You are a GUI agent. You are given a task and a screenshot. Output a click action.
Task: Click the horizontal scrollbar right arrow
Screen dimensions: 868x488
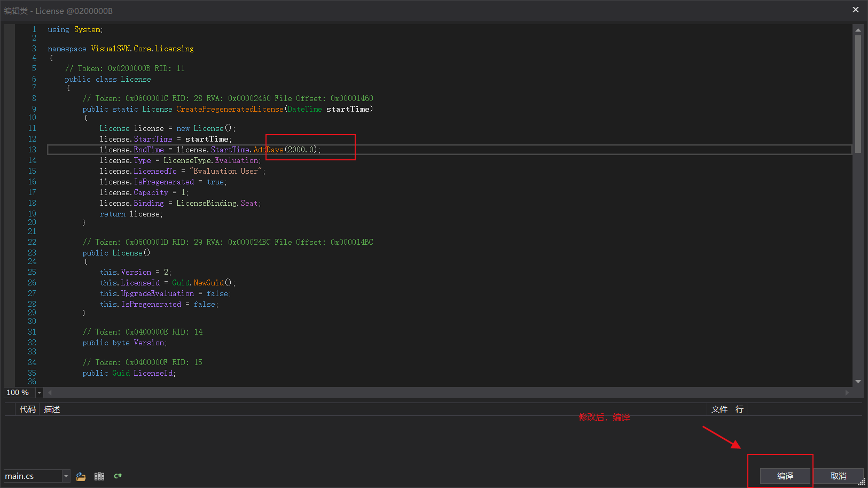click(x=847, y=393)
